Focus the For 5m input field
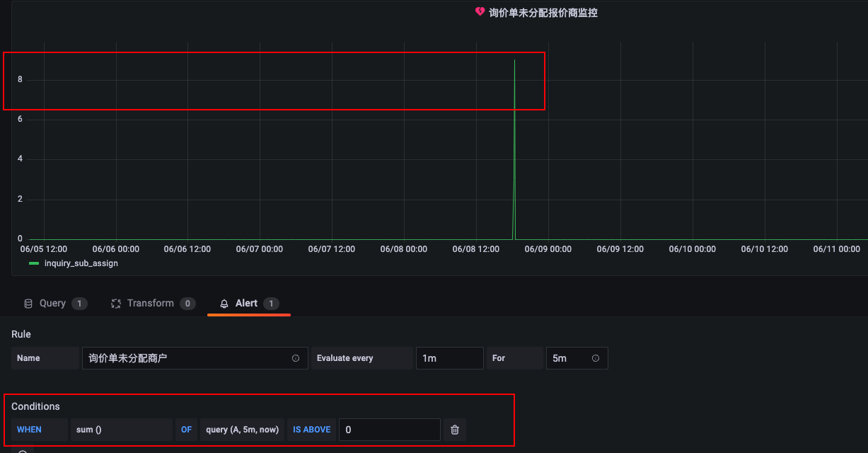868x453 pixels. click(577, 358)
